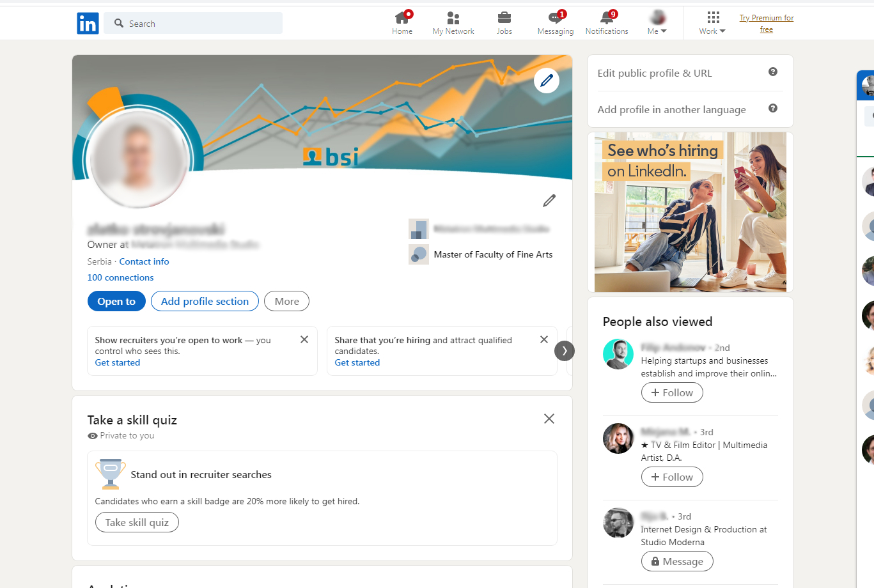Click the 'Serbia' location text
This screenshot has height=588, width=874.
[99, 261]
